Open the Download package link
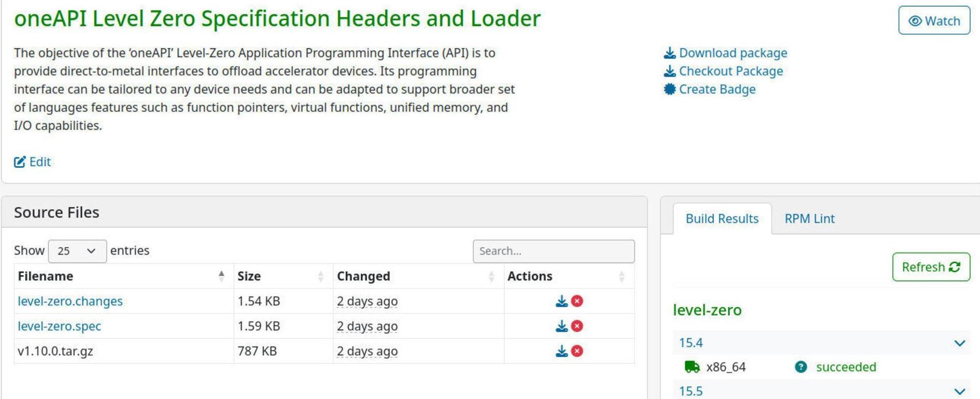Viewport: 980px width, 399px height. coord(733,53)
